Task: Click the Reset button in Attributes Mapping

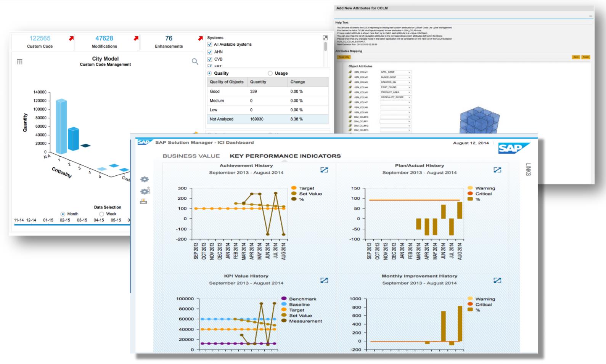Action: click(x=586, y=57)
